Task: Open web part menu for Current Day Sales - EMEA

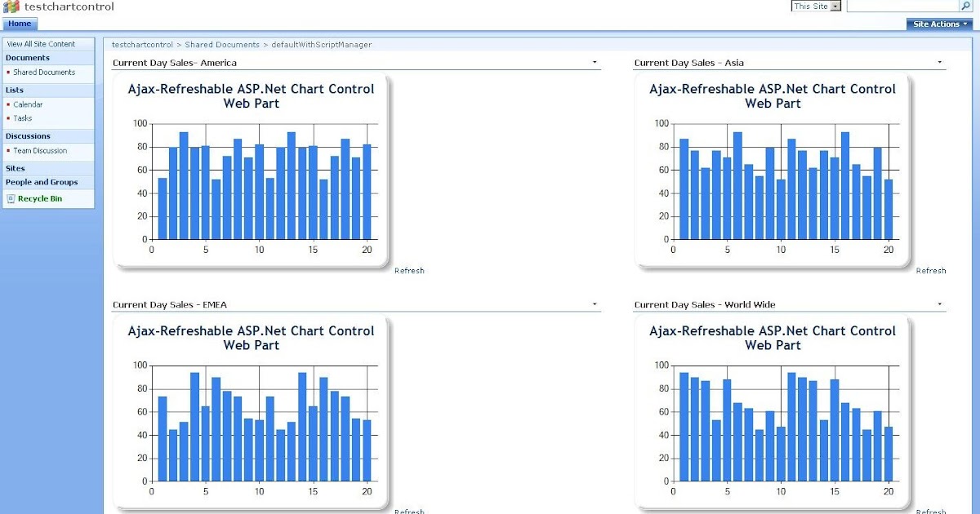Action: 594,304
